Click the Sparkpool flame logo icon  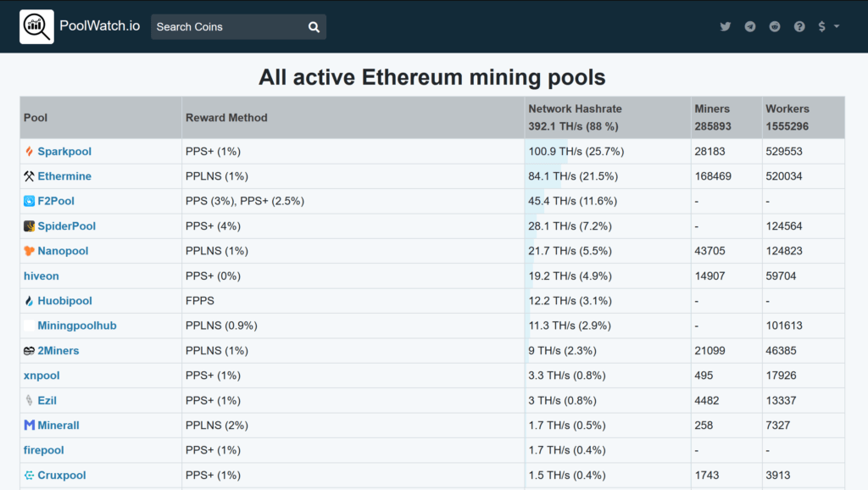pos(29,152)
